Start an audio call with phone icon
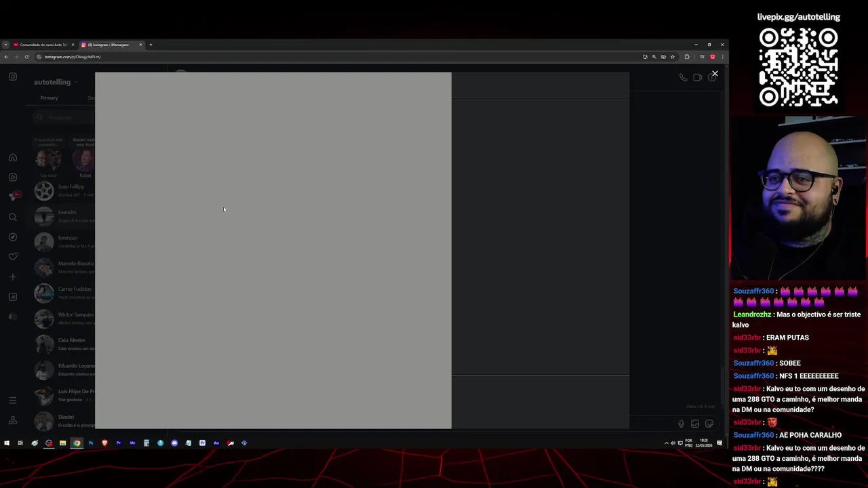The width and height of the screenshot is (868, 488). click(684, 77)
